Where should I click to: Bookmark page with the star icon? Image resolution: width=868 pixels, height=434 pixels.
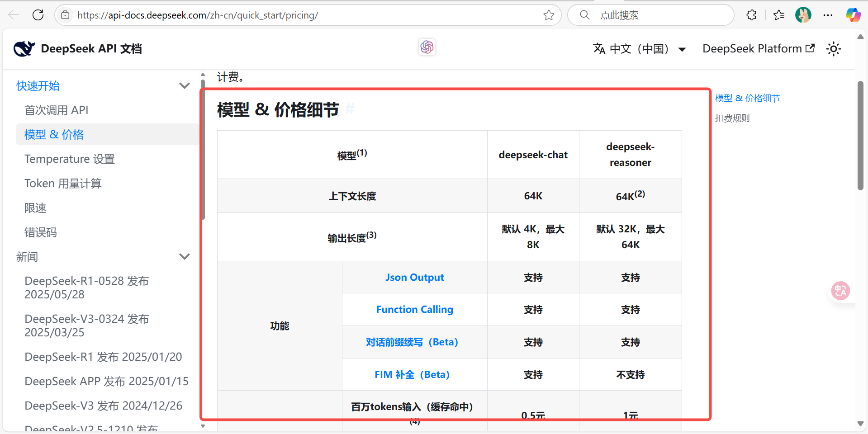[549, 15]
